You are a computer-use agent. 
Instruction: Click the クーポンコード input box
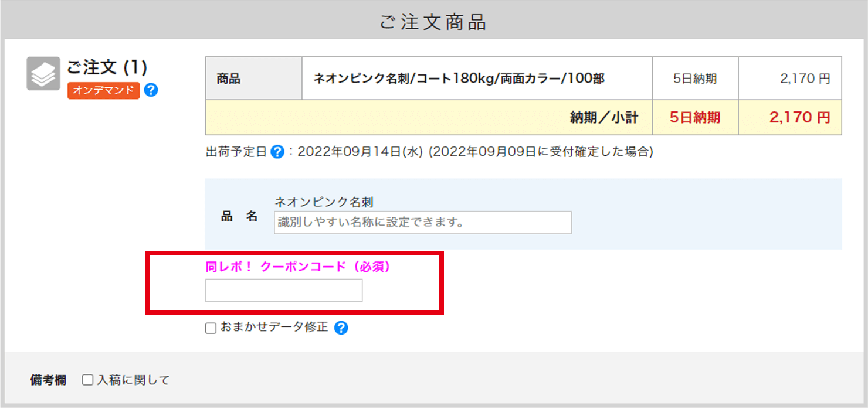(284, 291)
